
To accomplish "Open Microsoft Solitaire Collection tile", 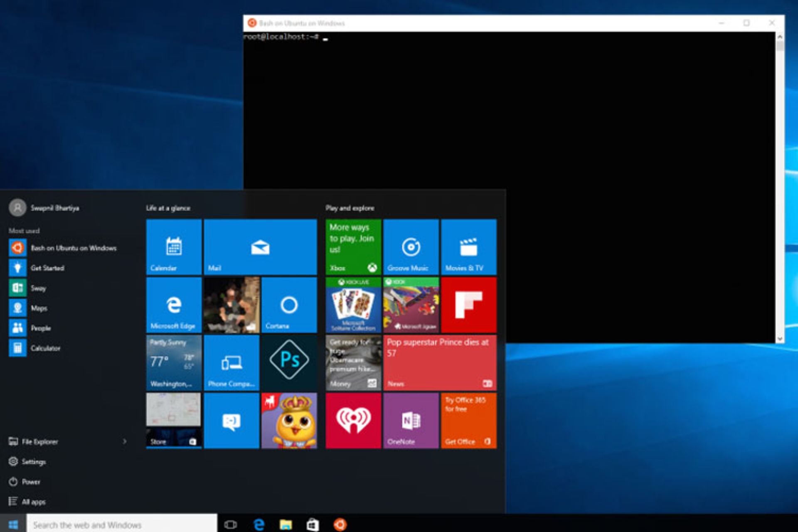I will pyautogui.click(x=353, y=305).
